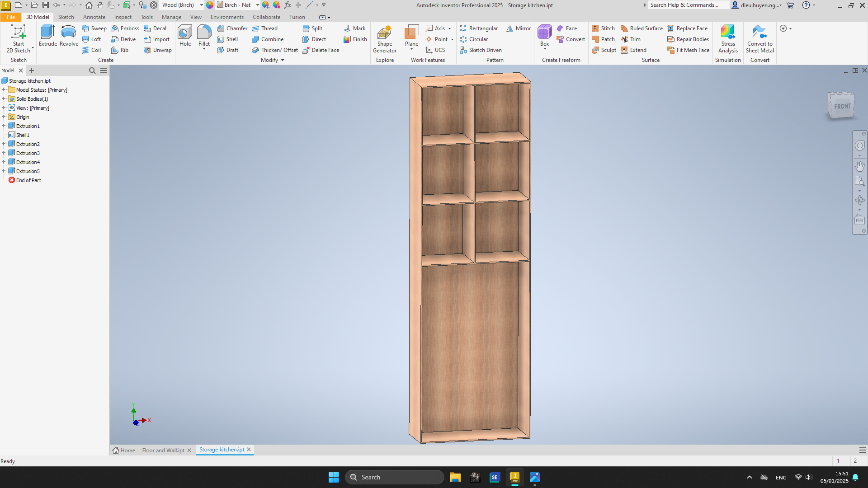Expand the Modify panel dropdown
This screenshot has width=868, height=488.
(x=283, y=60)
